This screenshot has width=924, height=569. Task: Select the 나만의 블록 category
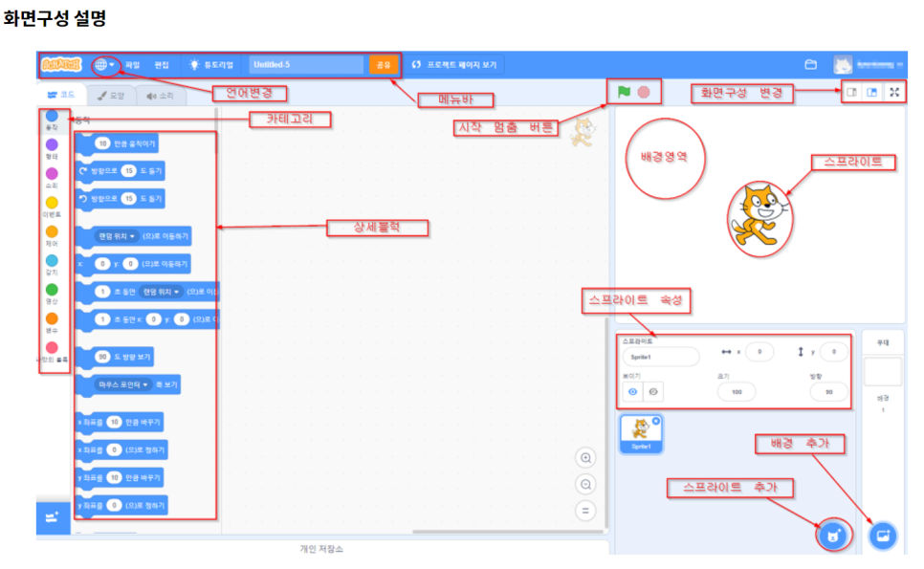pos(52,352)
